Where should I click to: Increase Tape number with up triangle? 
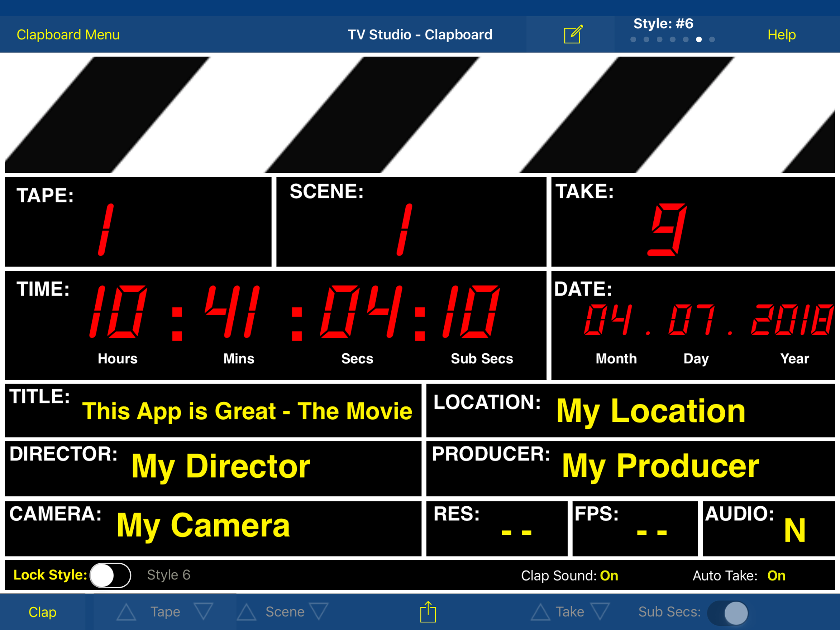(126, 612)
